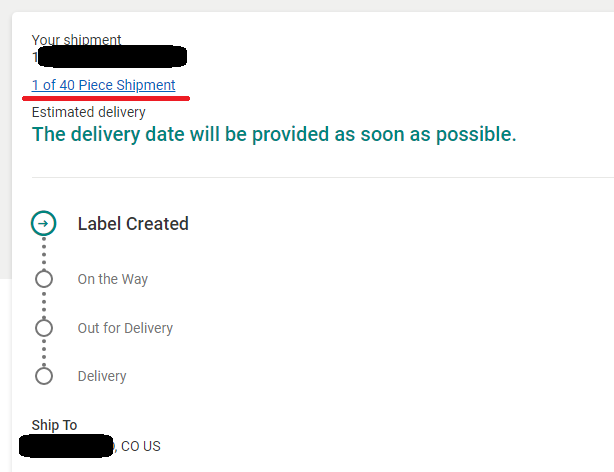Select the Label Created status heading
The image size is (614, 472).
(133, 224)
